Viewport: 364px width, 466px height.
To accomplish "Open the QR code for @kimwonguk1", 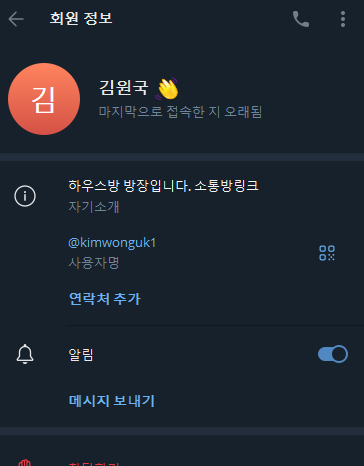I will pos(327,253).
